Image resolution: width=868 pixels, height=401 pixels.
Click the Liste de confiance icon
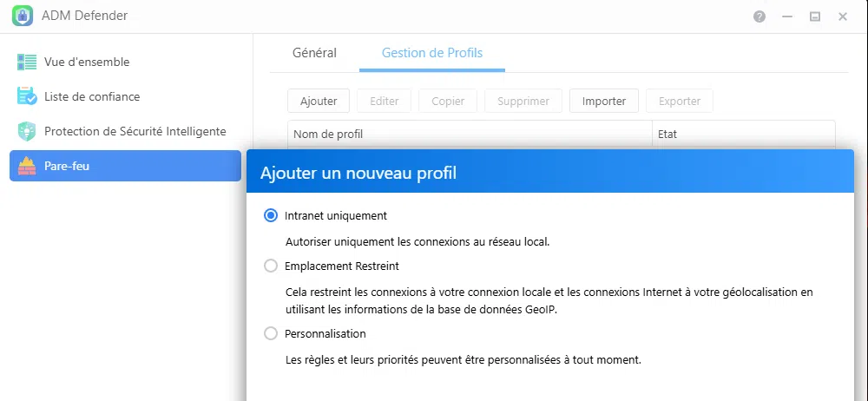point(27,97)
